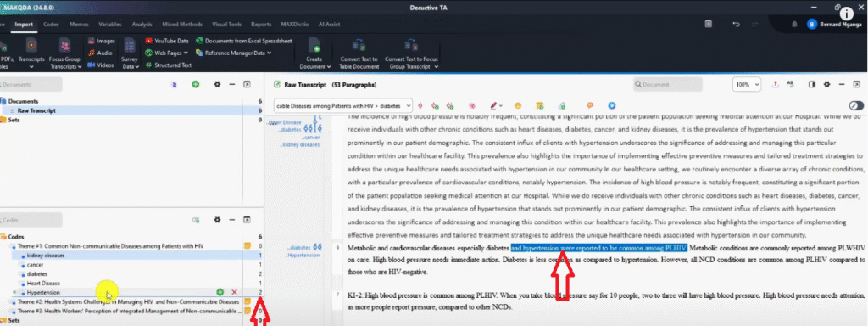Open Codes panel settings gear
The height and width of the screenshot is (326, 868).
(x=217, y=220)
